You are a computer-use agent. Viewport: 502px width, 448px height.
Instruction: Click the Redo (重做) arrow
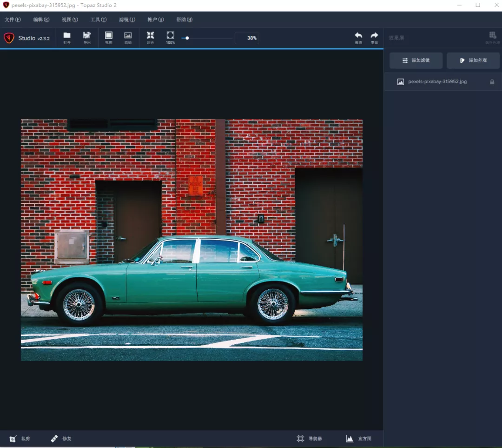(x=374, y=37)
